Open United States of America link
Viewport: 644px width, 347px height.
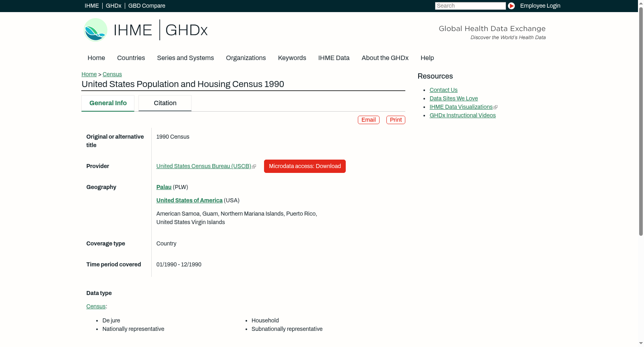(189, 201)
